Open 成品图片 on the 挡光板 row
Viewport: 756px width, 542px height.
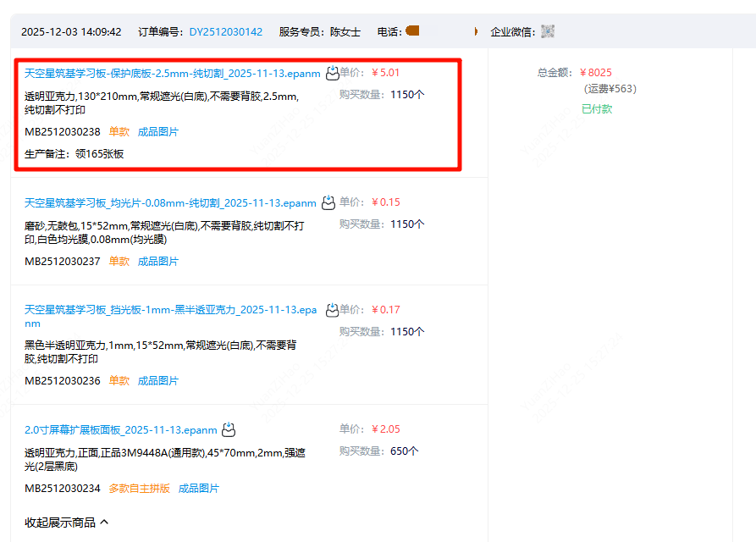[x=159, y=380]
